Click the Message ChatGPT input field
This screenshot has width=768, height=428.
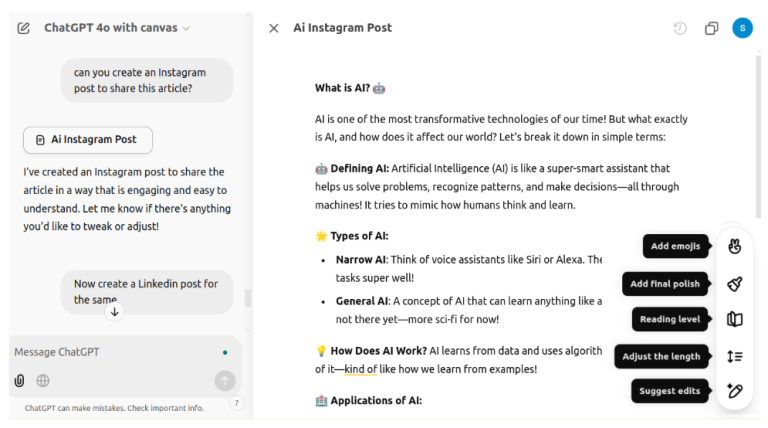(110, 352)
